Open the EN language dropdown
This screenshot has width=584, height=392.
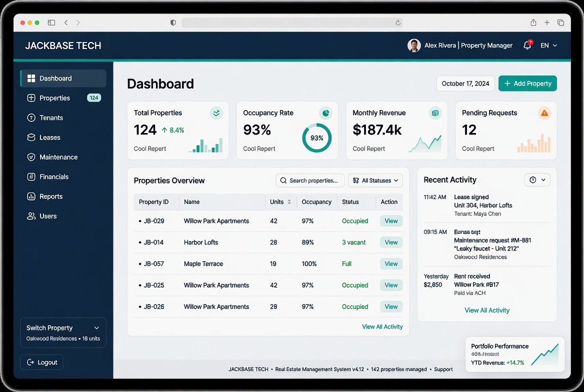point(548,45)
